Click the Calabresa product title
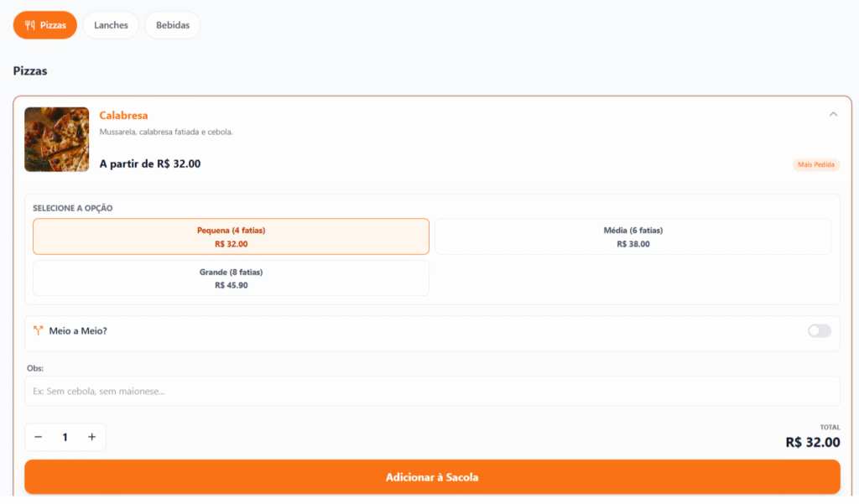This screenshot has width=859, height=504. pos(123,116)
